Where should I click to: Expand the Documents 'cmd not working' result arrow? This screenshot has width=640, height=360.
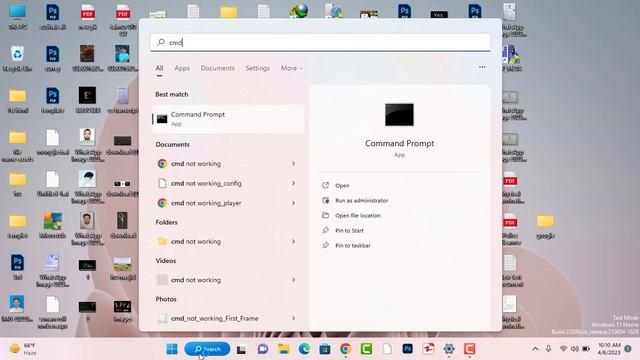click(x=293, y=164)
